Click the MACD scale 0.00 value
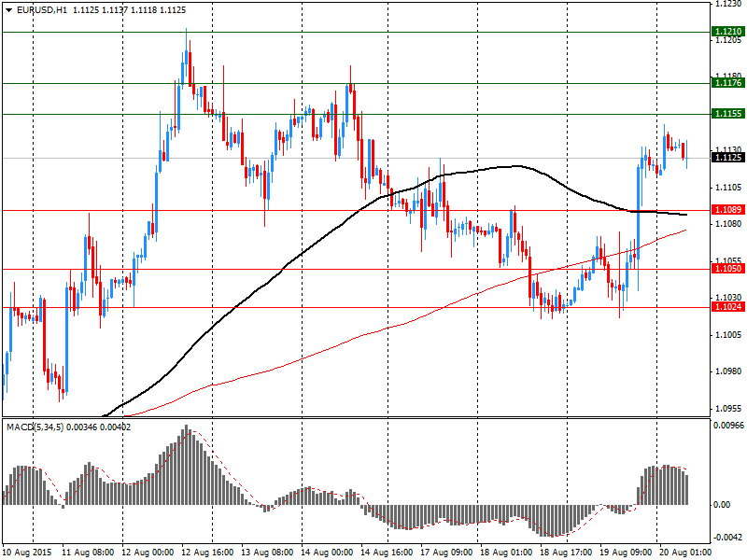 point(722,505)
